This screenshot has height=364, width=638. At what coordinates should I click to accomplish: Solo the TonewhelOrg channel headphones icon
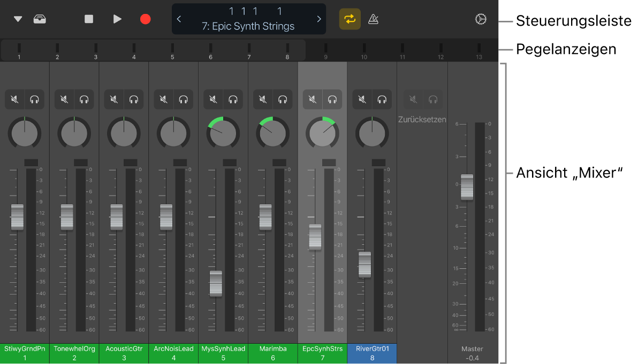pos(84,99)
